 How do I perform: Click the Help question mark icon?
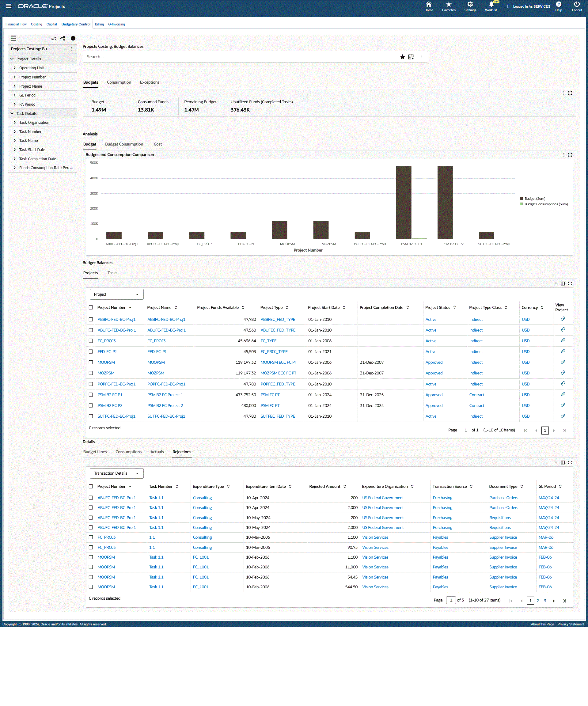point(558,4)
